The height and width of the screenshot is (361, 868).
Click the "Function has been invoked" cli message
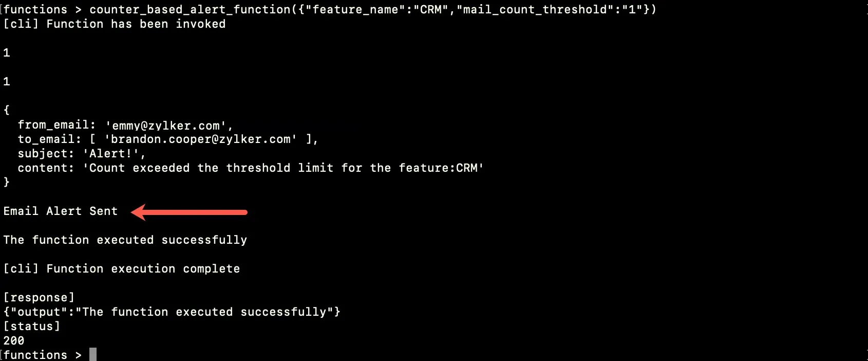(136, 24)
